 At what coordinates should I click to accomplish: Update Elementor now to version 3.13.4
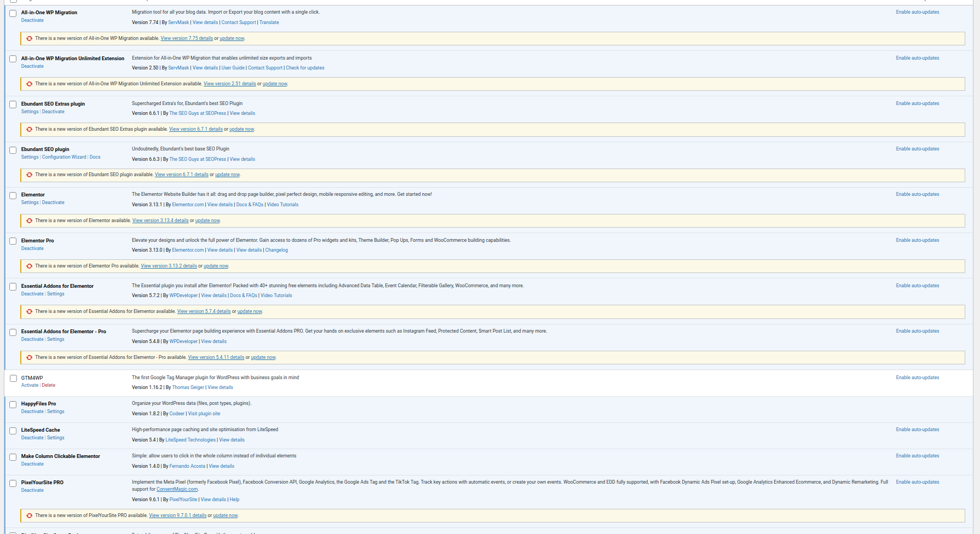click(207, 220)
